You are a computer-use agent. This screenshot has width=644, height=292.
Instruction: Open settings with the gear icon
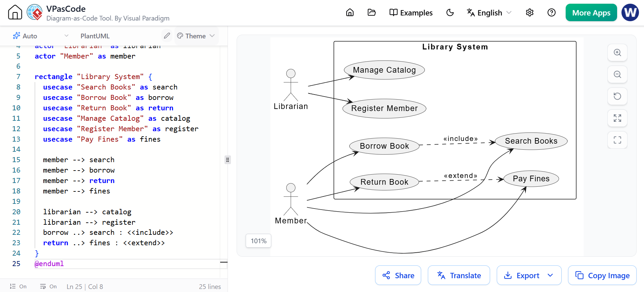click(529, 12)
